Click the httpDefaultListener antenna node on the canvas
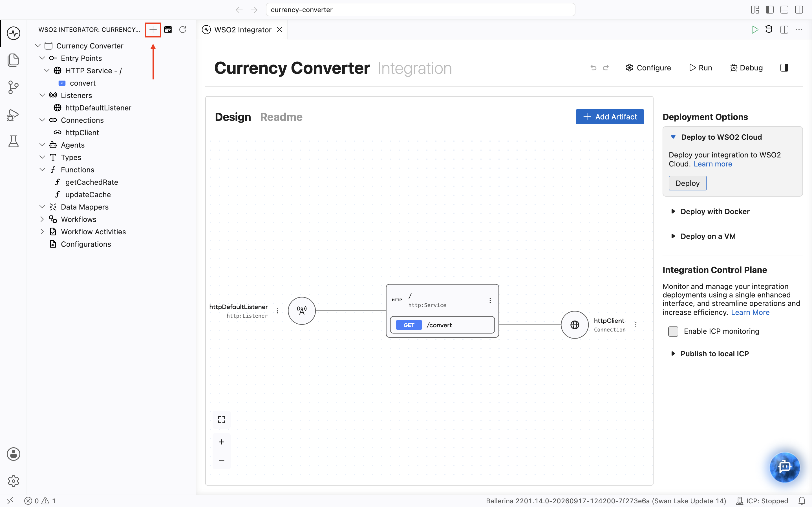 tap(302, 311)
